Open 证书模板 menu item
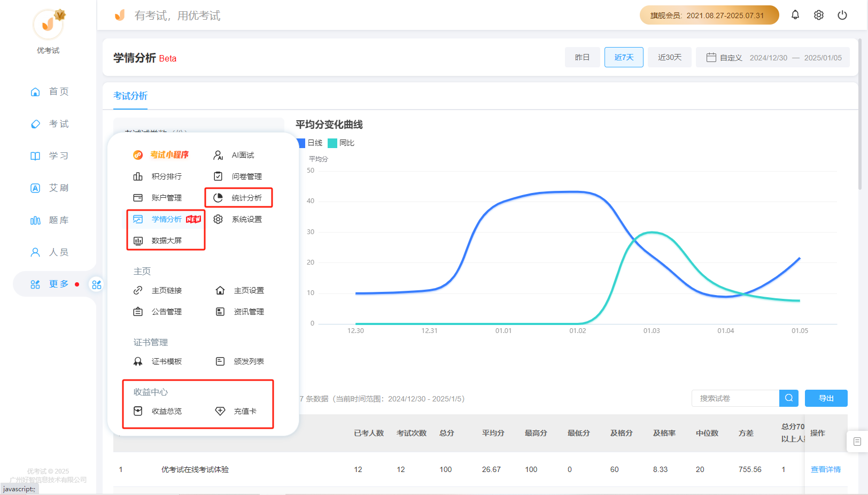This screenshot has width=868, height=495. coord(157,361)
